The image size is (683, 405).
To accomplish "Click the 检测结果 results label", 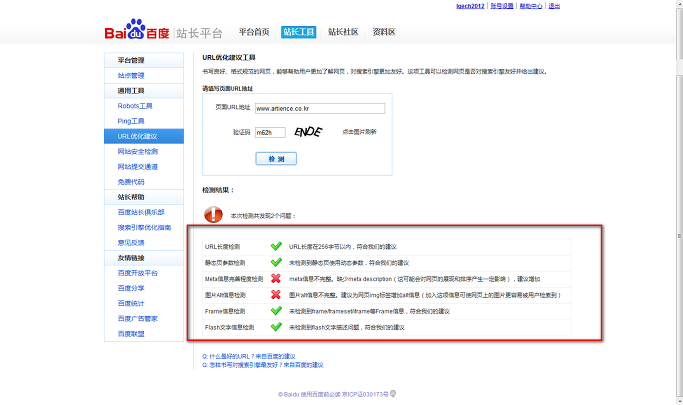I will [218, 190].
